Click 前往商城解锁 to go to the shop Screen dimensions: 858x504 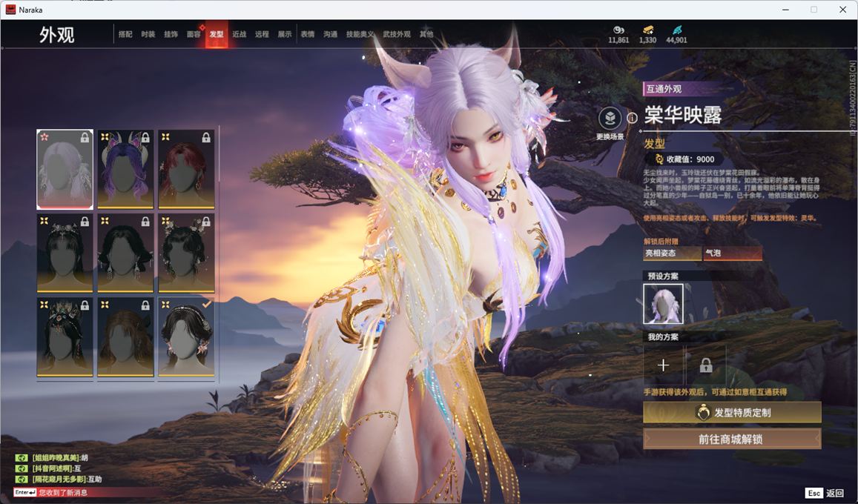click(x=732, y=439)
